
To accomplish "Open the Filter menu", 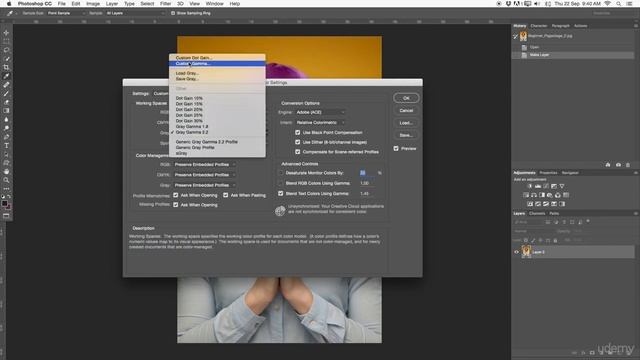I will click(x=165, y=4).
